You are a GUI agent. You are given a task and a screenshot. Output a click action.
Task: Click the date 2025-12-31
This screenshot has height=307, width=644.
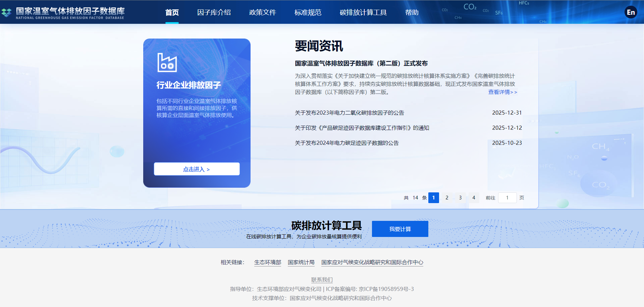coord(507,113)
